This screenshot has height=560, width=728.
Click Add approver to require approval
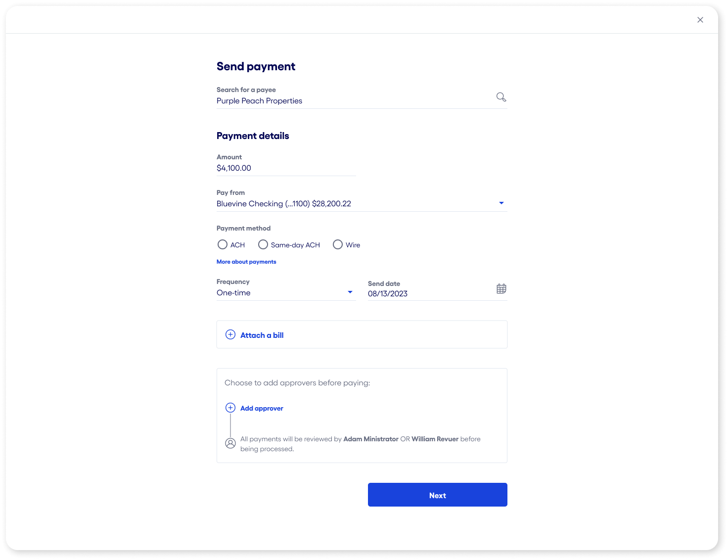262,408
